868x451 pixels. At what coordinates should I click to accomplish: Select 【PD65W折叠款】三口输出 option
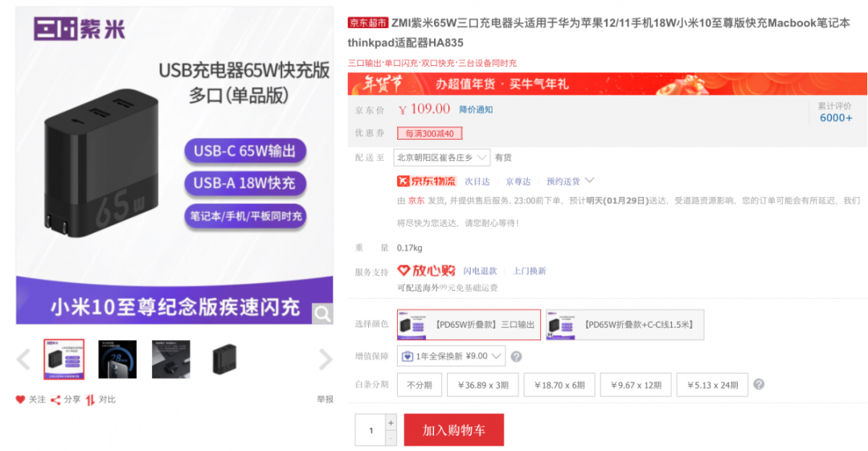pyautogui.click(x=469, y=325)
